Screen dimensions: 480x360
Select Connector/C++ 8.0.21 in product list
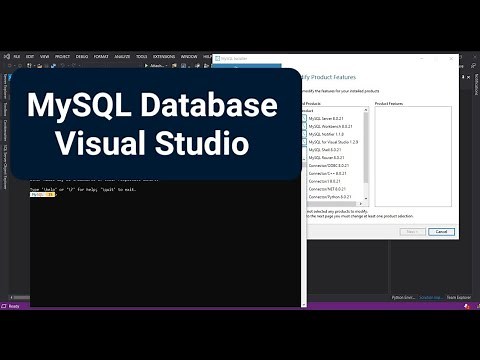click(327, 173)
